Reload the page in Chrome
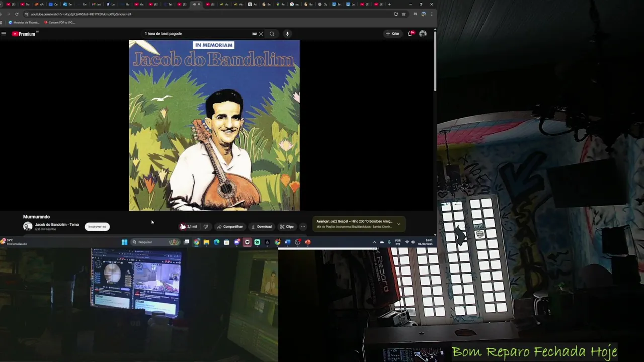 (x=17, y=14)
